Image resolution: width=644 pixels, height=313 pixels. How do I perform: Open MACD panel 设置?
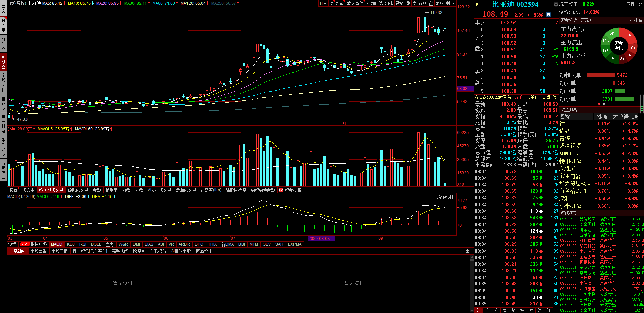(12, 244)
